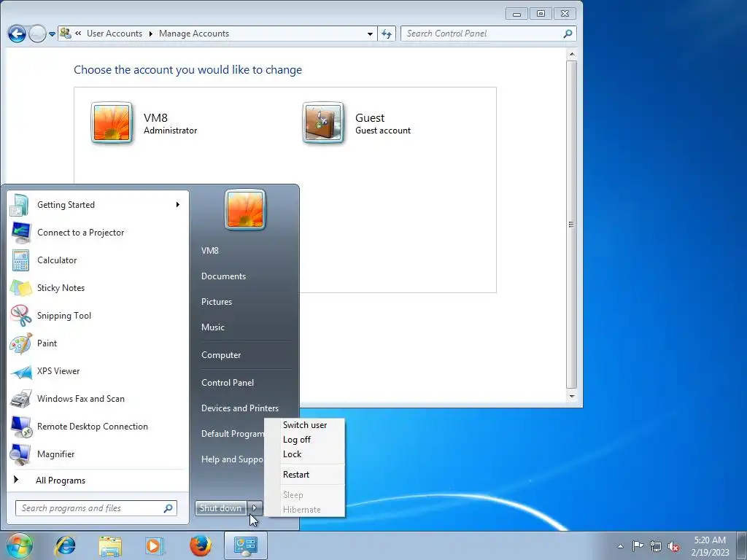747x560 pixels.
Task: Click the Show desktop strip on taskbar
Action: tap(742, 545)
